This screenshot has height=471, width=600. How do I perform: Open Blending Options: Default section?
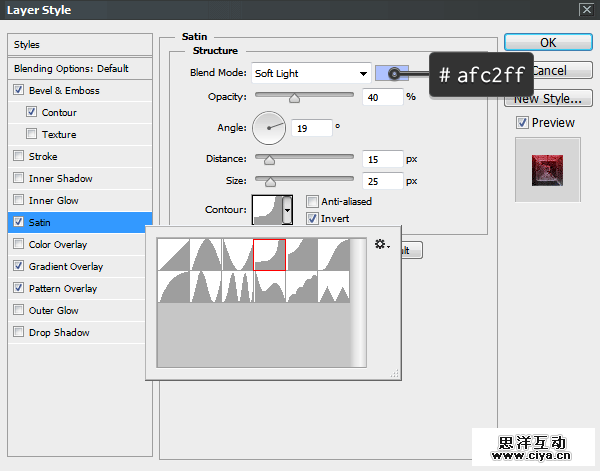[71, 68]
